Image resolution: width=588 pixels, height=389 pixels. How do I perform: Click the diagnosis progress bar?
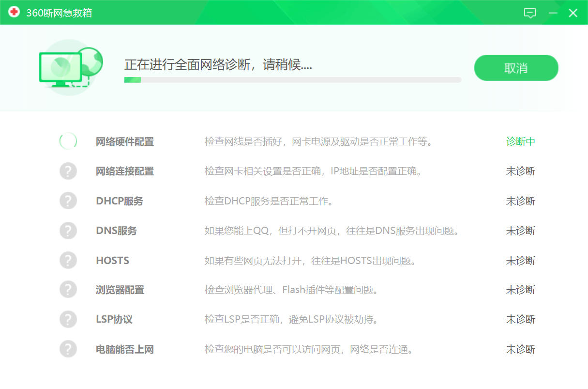tap(292, 80)
